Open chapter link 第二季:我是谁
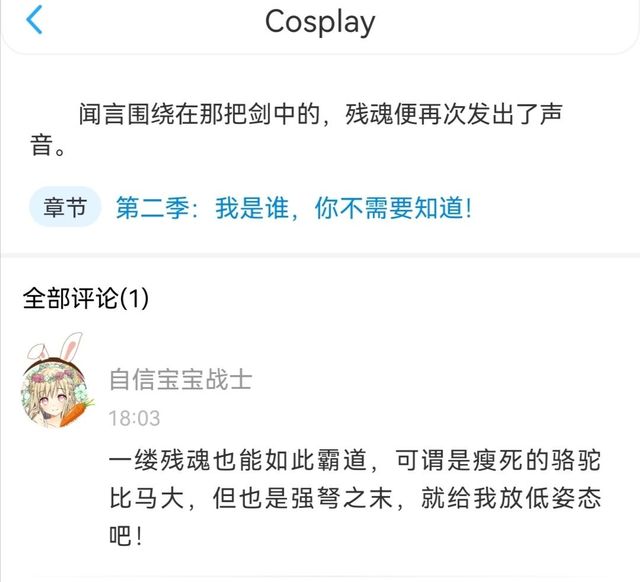The width and height of the screenshot is (640, 582). 202,208
